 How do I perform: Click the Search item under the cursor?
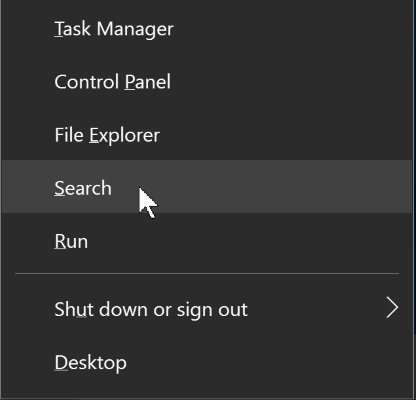[x=207, y=186]
